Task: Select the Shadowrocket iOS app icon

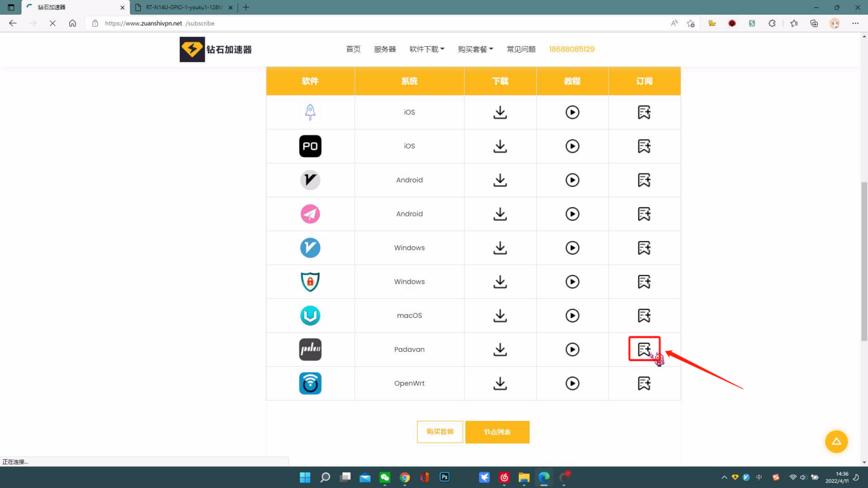Action: [310, 112]
